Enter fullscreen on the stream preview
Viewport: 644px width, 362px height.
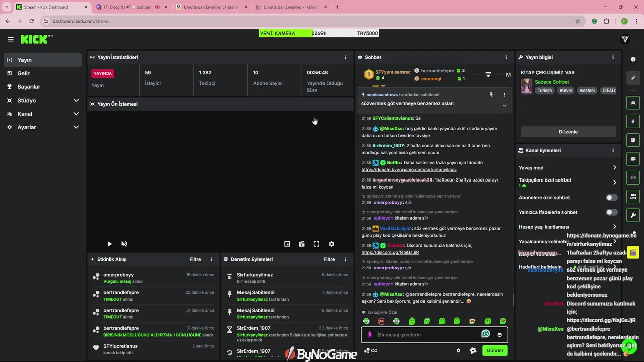click(316, 244)
